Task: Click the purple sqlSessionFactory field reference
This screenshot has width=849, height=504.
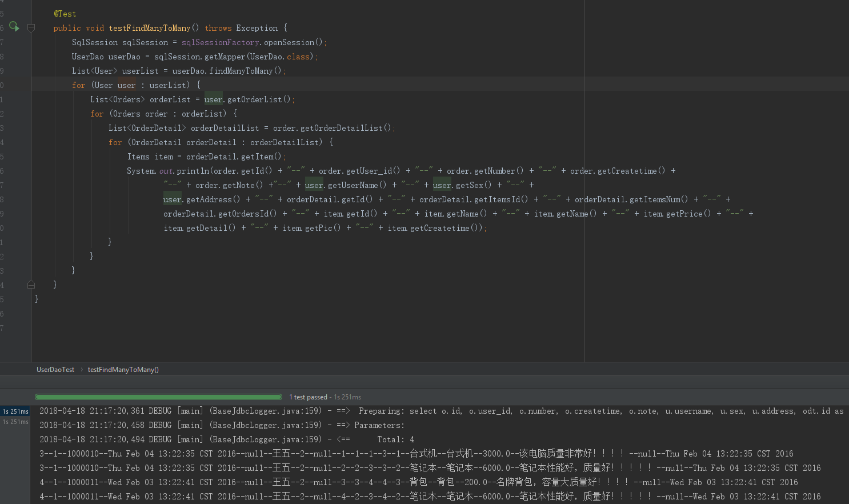Action: tap(220, 42)
